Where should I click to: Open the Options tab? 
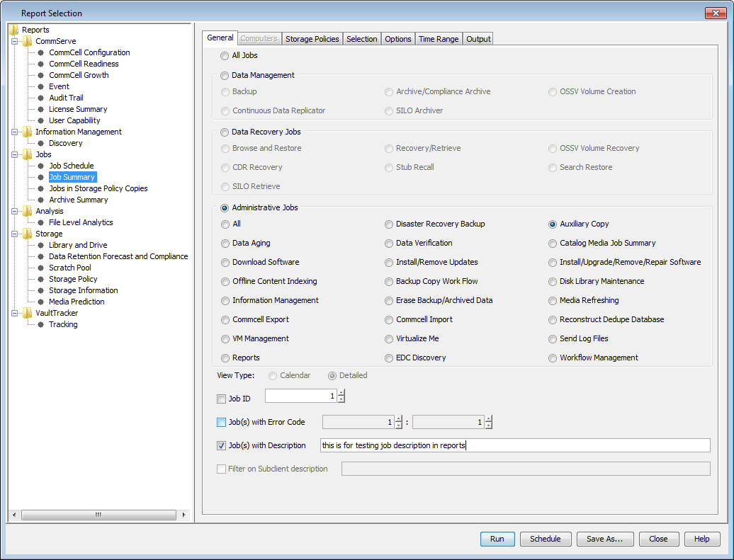click(x=398, y=39)
